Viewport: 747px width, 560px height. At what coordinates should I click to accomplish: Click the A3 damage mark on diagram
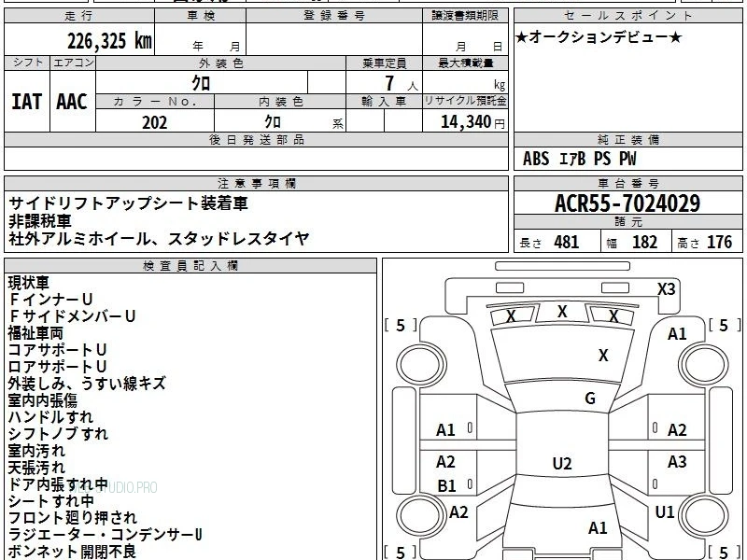[677, 461]
